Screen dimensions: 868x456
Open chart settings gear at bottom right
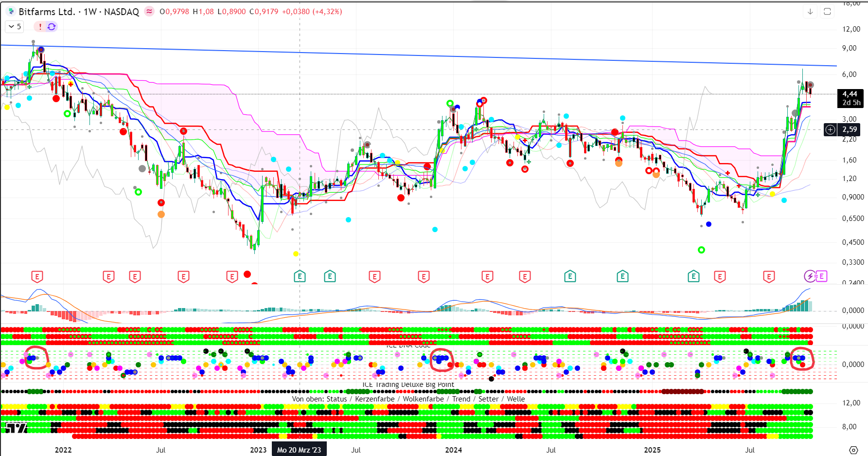[x=853, y=450]
